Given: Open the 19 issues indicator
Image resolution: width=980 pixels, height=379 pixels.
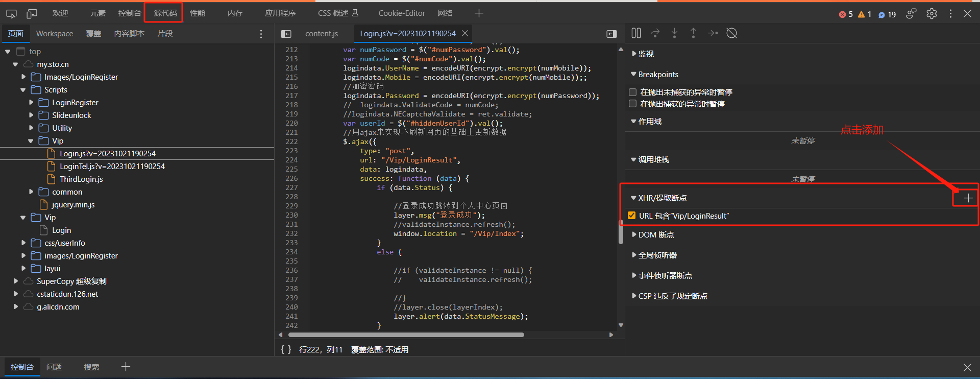Looking at the screenshot, I should pos(887,14).
